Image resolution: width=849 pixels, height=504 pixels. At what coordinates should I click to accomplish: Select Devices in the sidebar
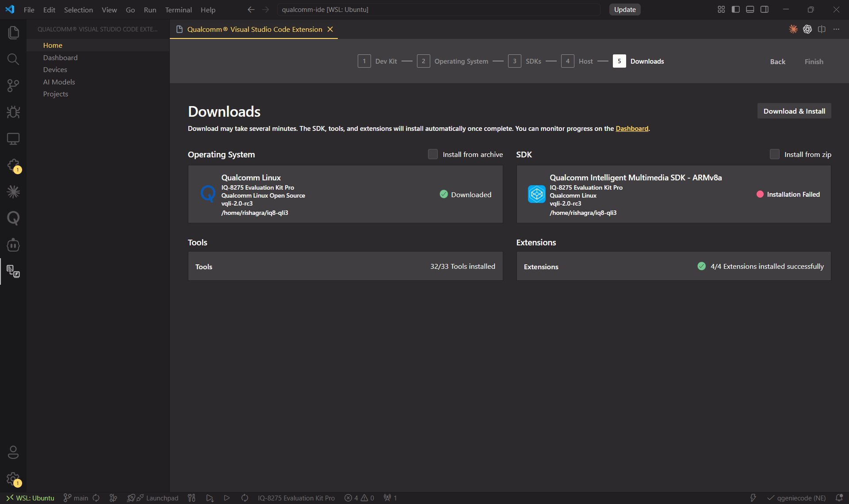point(98,69)
